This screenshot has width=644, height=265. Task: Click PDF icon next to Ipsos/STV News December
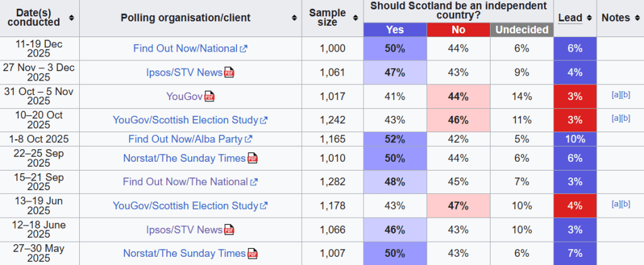(x=229, y=73)
